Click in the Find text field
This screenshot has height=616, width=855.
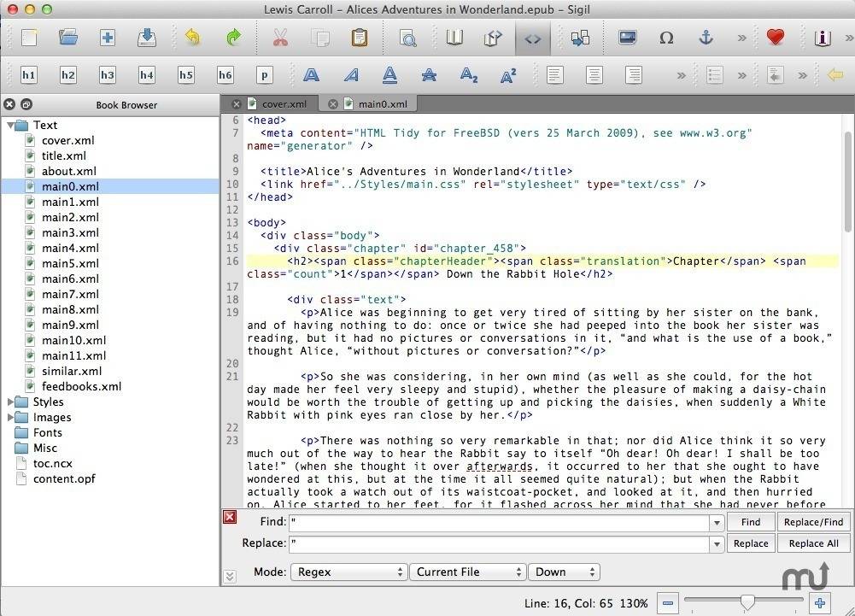(x=499, y=523)
